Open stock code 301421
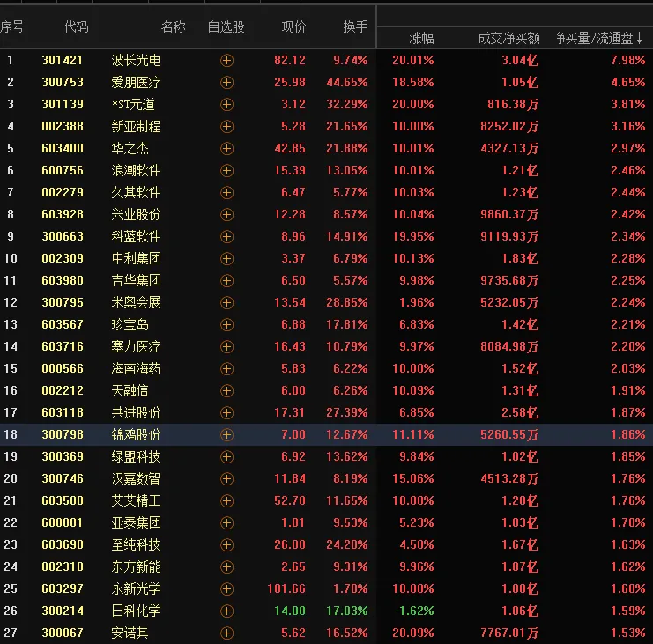 [x=63, y=61]
